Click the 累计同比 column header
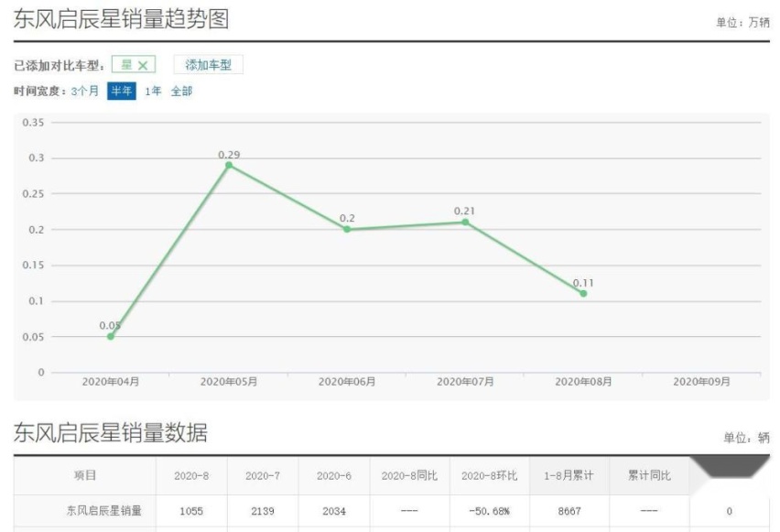Screen dimensions: 780x532 [649, 476]
